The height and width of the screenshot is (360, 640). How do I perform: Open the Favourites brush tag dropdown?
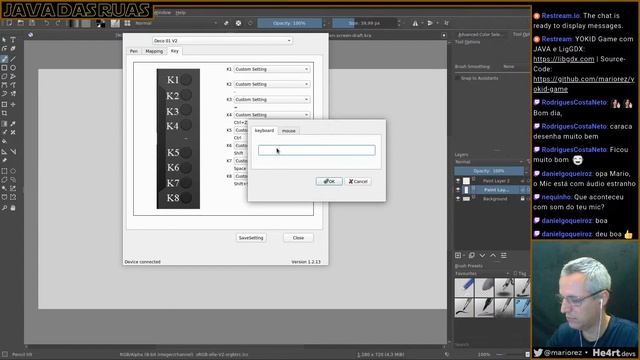click(482, 273)
